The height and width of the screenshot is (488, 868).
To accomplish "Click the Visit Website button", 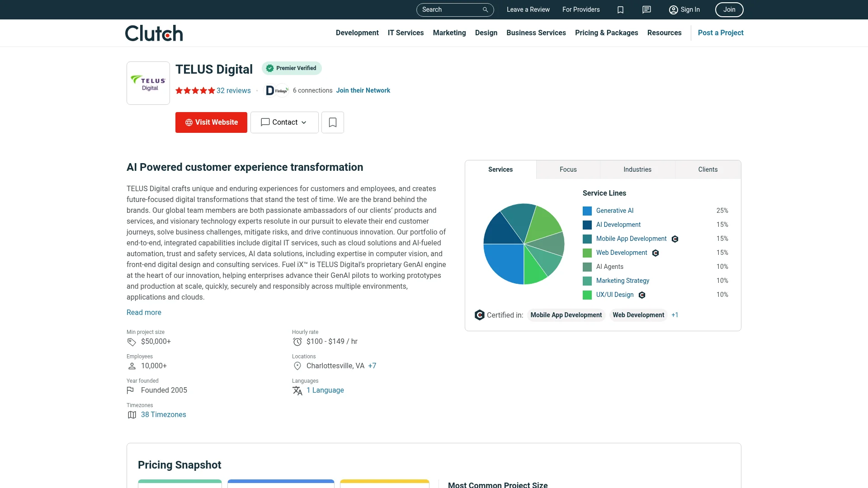I will click(x=211, y=122).
